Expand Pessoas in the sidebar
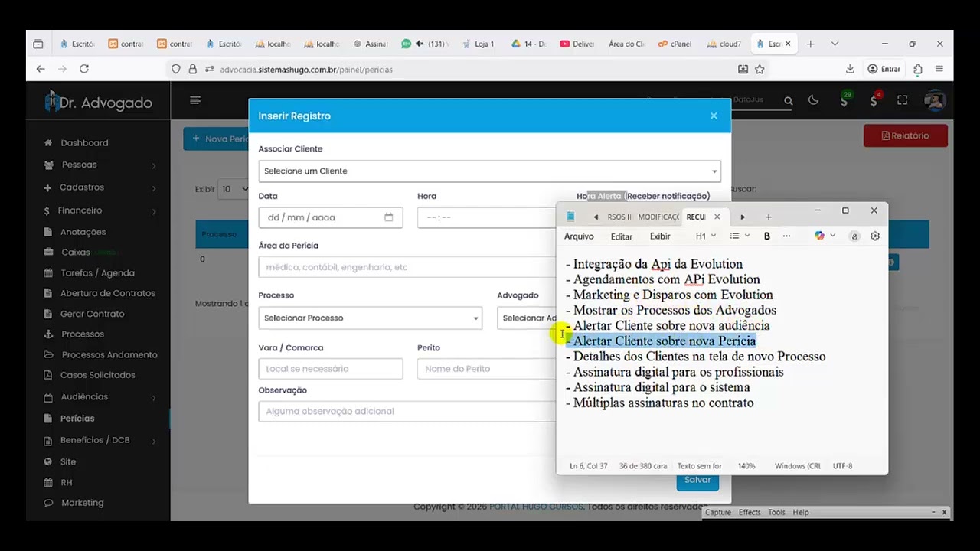This screenshot has height=551, width=980. (100, 165)
